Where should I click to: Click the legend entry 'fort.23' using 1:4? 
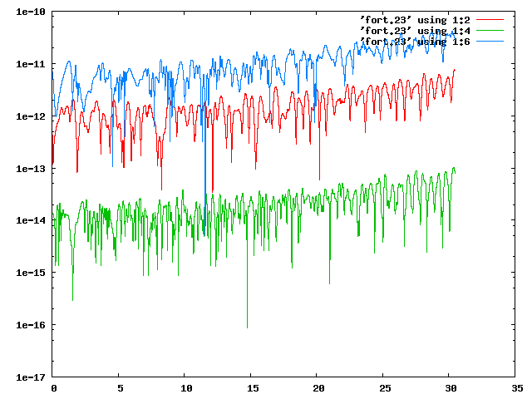[416, 31]
